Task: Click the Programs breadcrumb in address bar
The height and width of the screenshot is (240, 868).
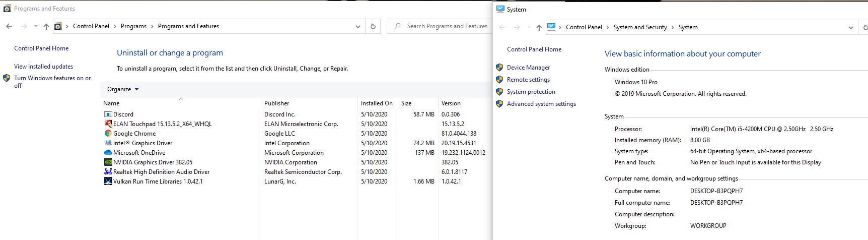Action: pos(133,26)
